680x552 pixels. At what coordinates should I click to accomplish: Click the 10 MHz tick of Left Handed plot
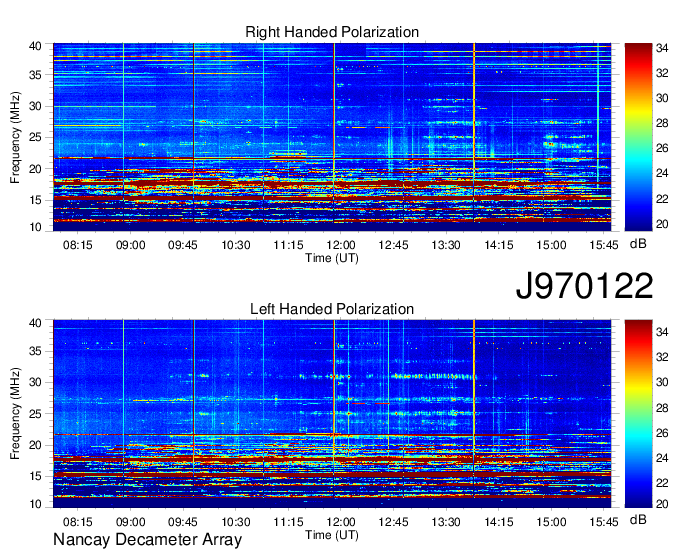tap(35, 504)
